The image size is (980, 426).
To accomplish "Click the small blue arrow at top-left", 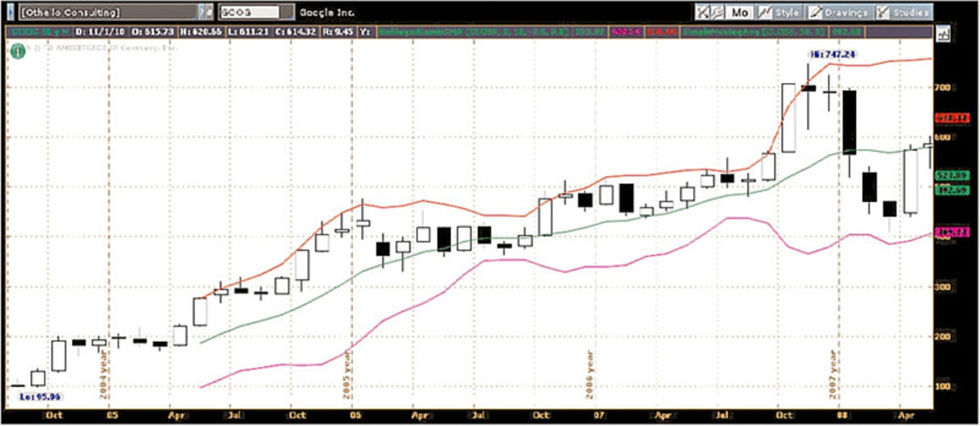I will point(11,12).
